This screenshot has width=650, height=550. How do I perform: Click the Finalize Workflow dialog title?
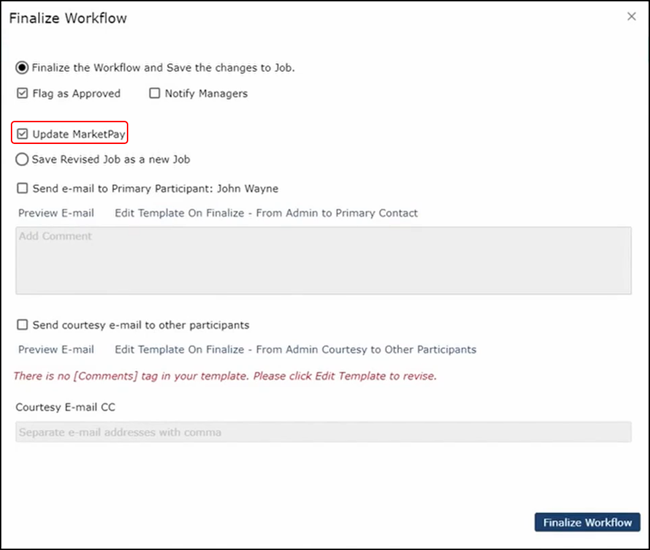[68, 18]
